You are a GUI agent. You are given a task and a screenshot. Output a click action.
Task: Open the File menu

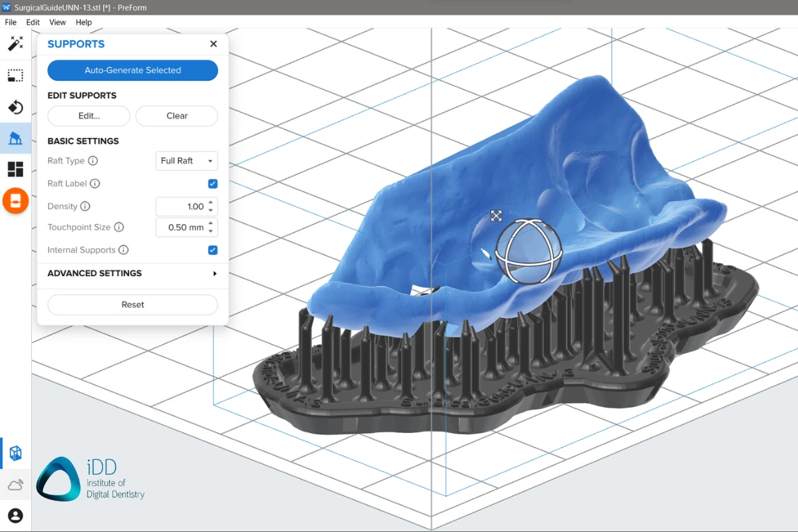[x=11, y=22]
